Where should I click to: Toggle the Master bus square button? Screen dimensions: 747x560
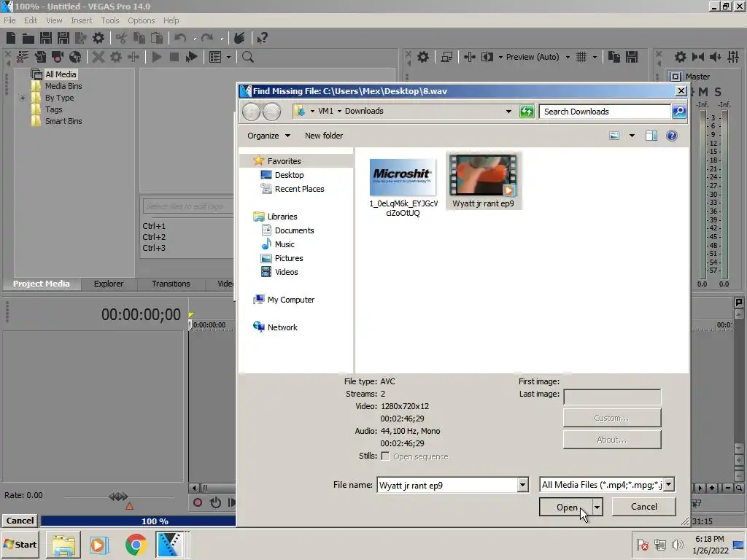click(676, 77)
